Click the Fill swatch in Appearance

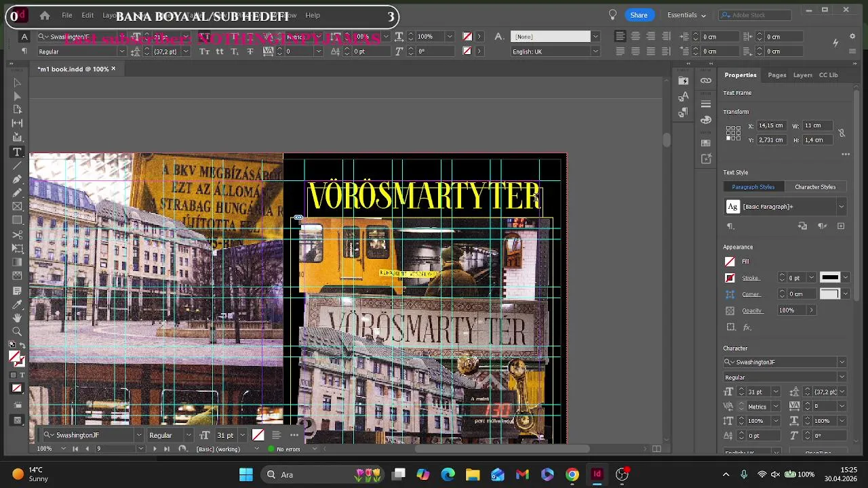pos(730,262)
